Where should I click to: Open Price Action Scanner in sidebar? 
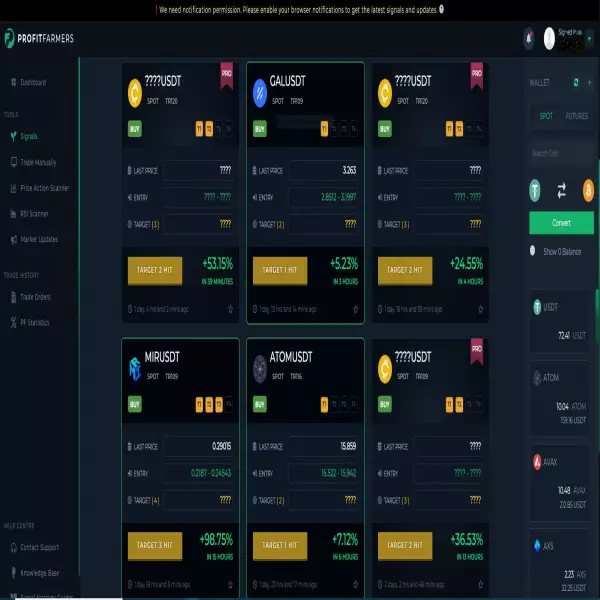point(44,188)
